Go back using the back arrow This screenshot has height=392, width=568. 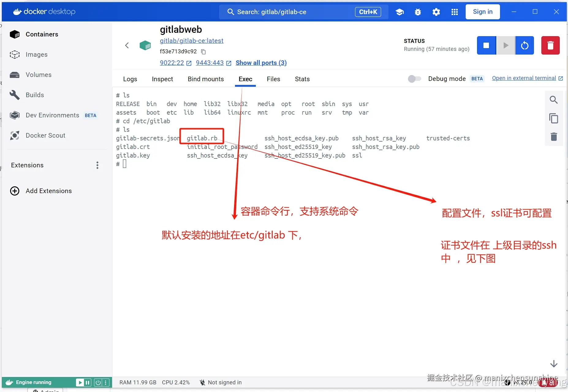click(x=127, y=45)
